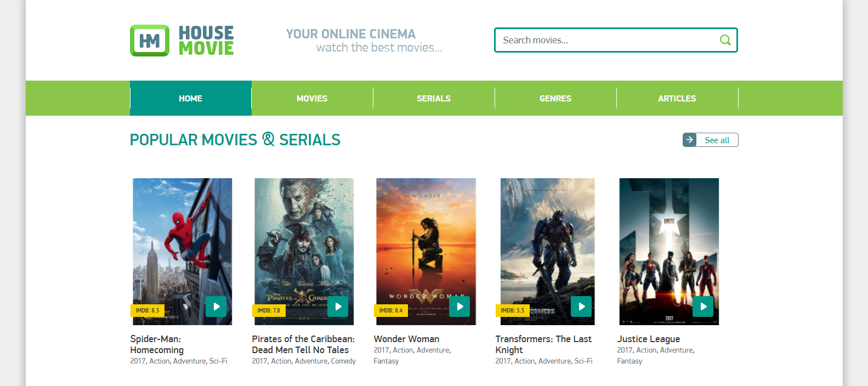Click Justice League's genre line text

[656, 355]
